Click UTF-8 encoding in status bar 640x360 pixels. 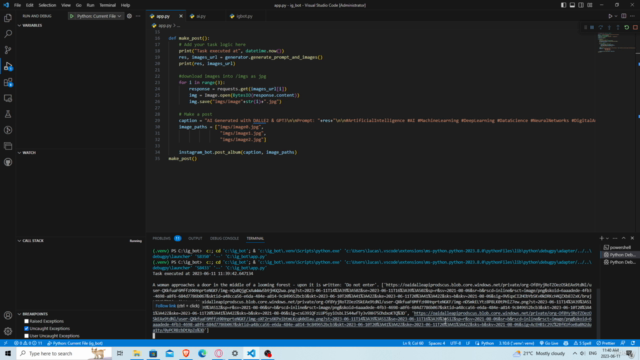[x=456, y=343]
